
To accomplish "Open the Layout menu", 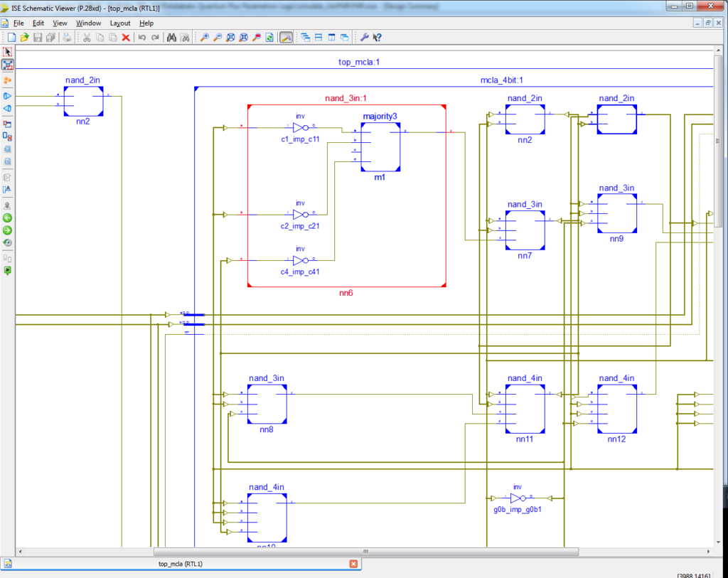I will click(120, 23).
